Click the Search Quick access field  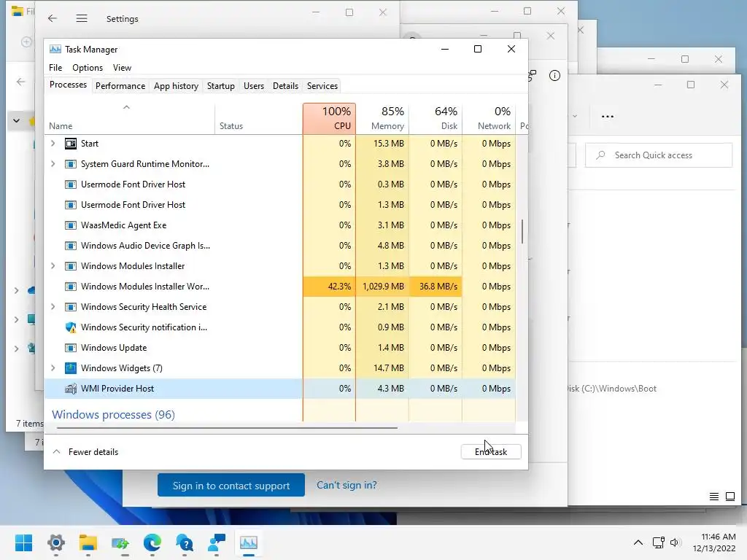click(x=659, y=155)
